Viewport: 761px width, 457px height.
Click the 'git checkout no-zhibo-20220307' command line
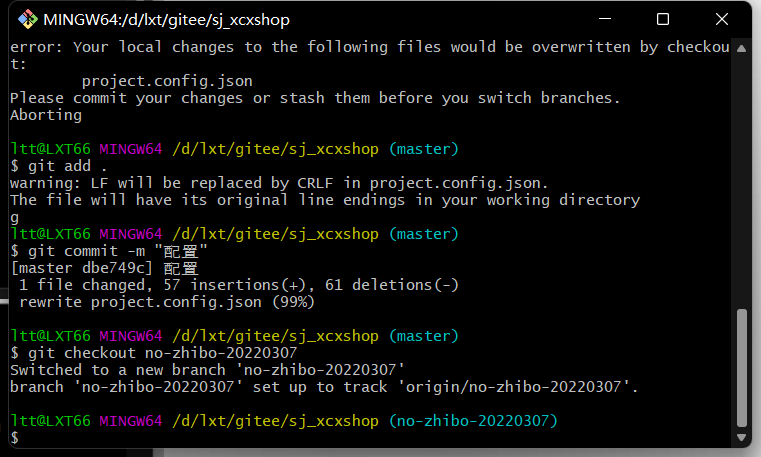point(153,353)
